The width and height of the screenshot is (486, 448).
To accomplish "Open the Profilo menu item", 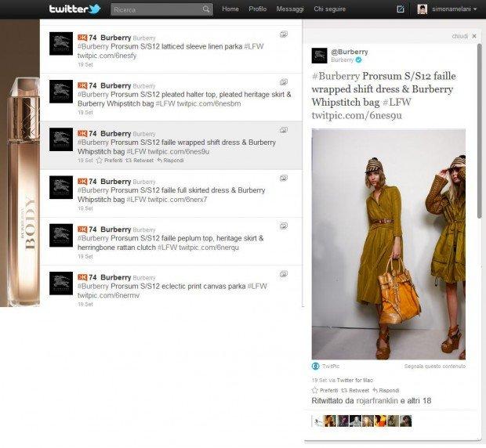I will [258, 9].
